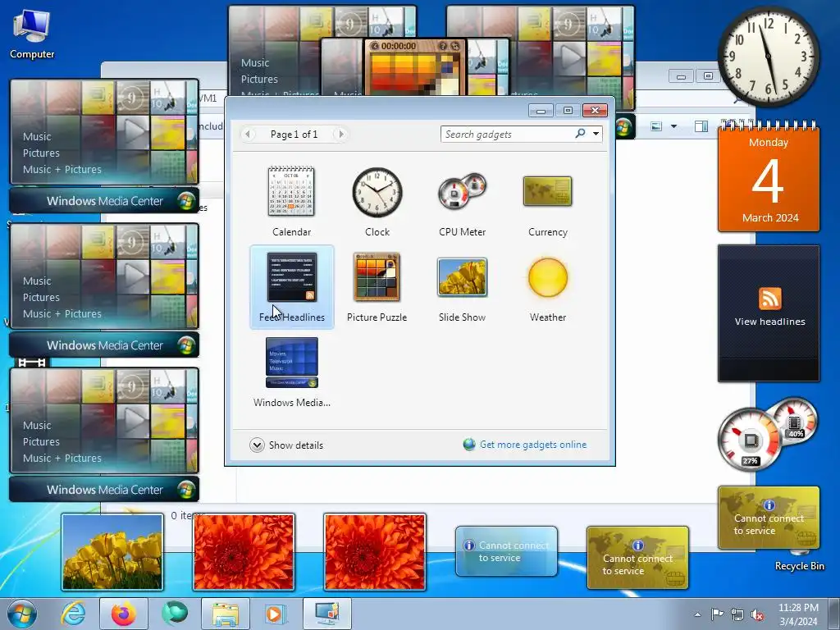The height and width of the screenshot is (630, 840).
Task: Select the Calendar gadget in the gallery
Action: (x=291, y=202)
